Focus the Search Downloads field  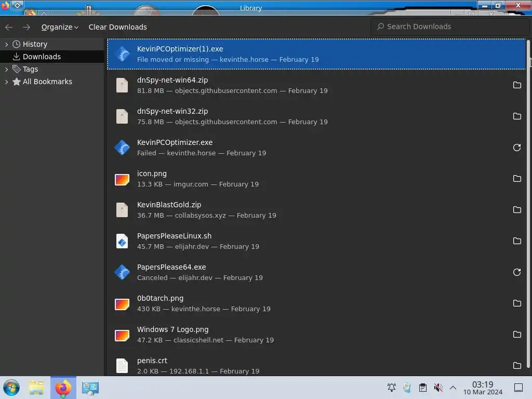click(x=449, y=26)
